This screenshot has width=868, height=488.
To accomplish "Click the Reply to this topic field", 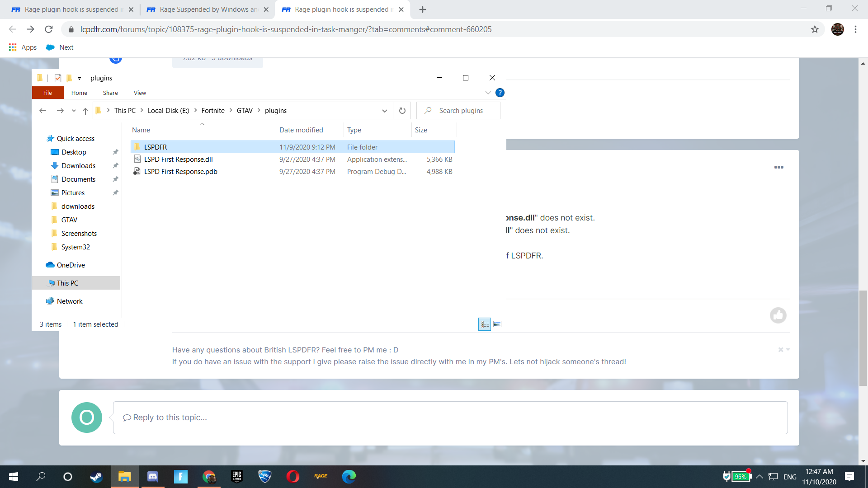I will click(450, 418).
